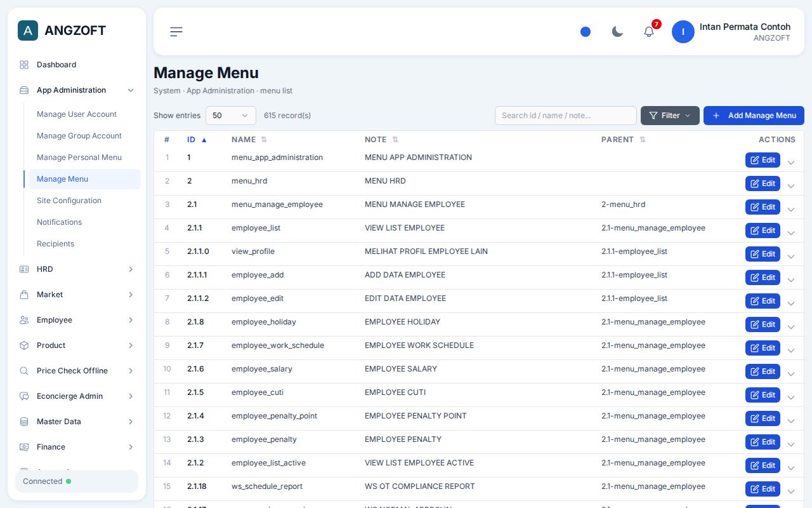Open Manage User Account page
The height and width of the screenshot is (508, 812).
[85, 114]
